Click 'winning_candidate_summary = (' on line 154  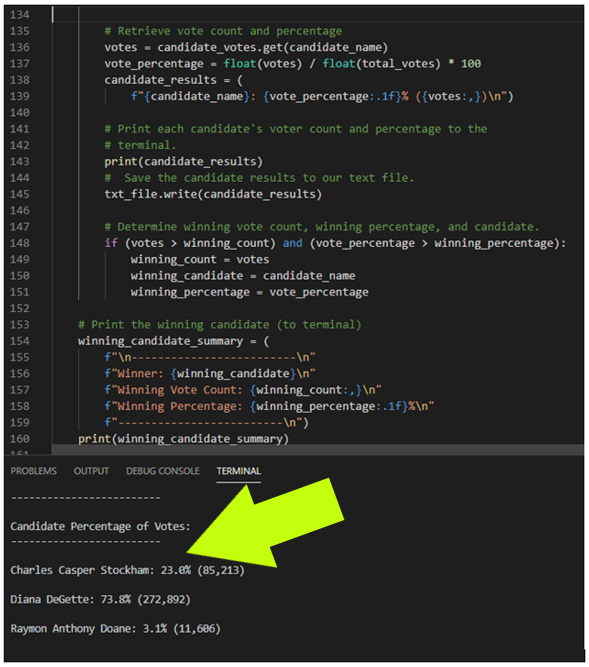tap(174, 341)
